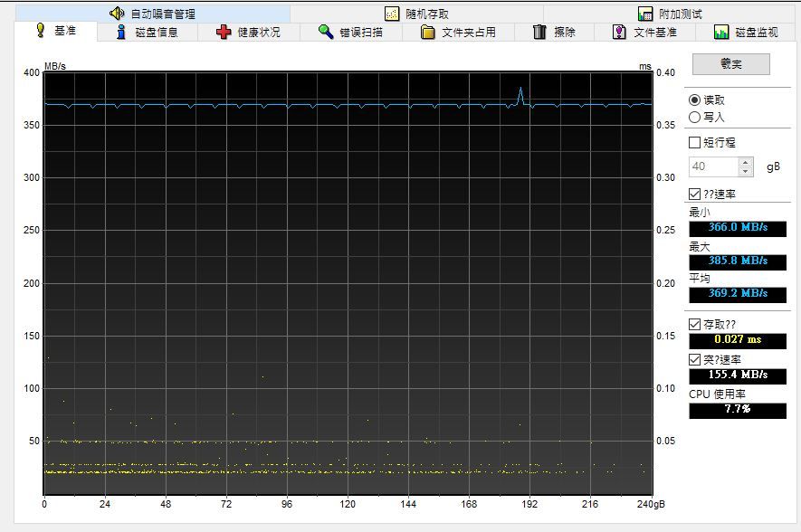The width and height of the screenshot is (801, 532).
Task: Click the folder icon for 文件夹占用
Action: 427,33
